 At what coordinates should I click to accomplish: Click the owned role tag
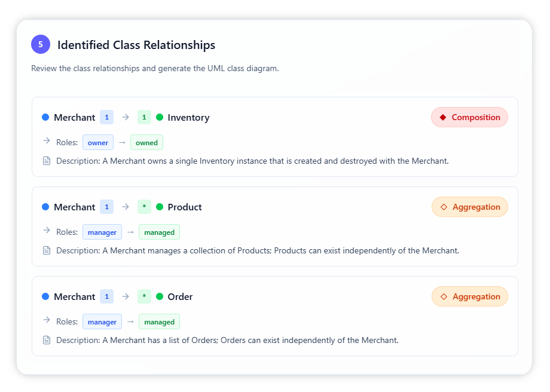[146, 143]
